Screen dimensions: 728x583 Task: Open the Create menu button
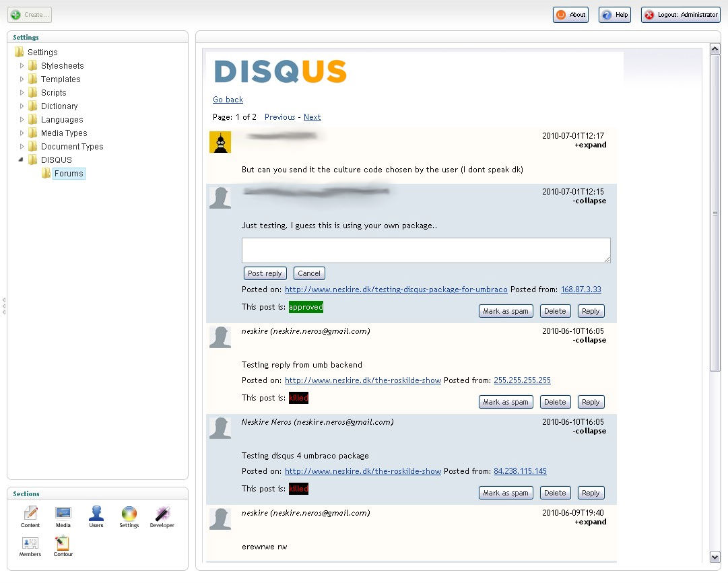[x=30, y=14]
